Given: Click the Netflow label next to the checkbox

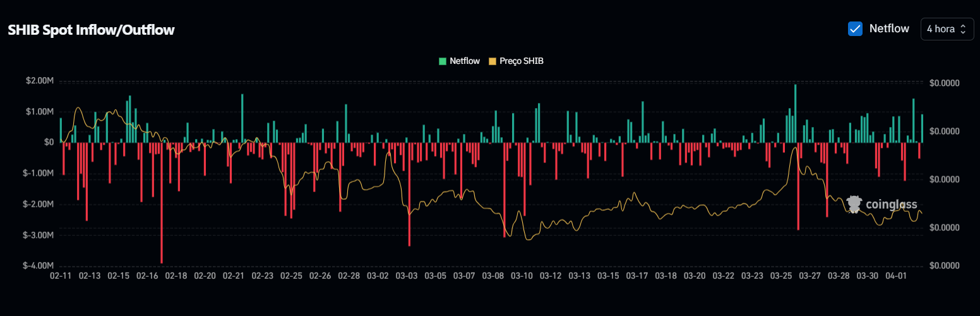Looking at the screenshot, I should click(889, 28).
